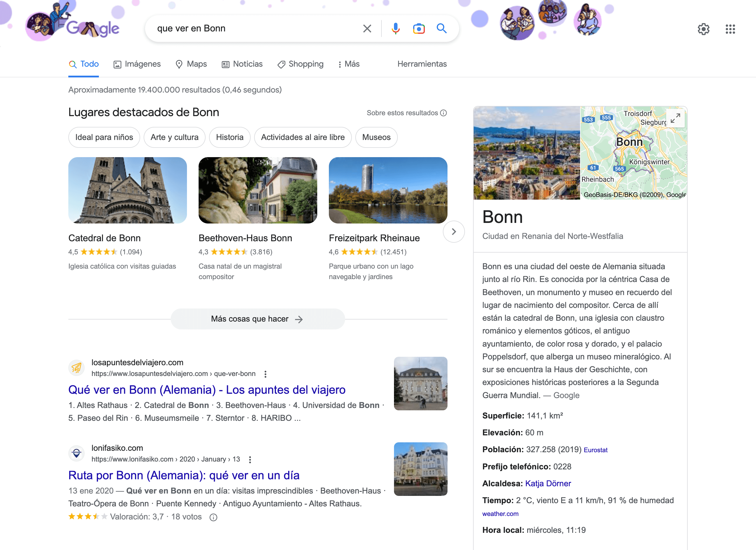Toggle the 'Ideal para niños' filter chip

coord(104,137)
